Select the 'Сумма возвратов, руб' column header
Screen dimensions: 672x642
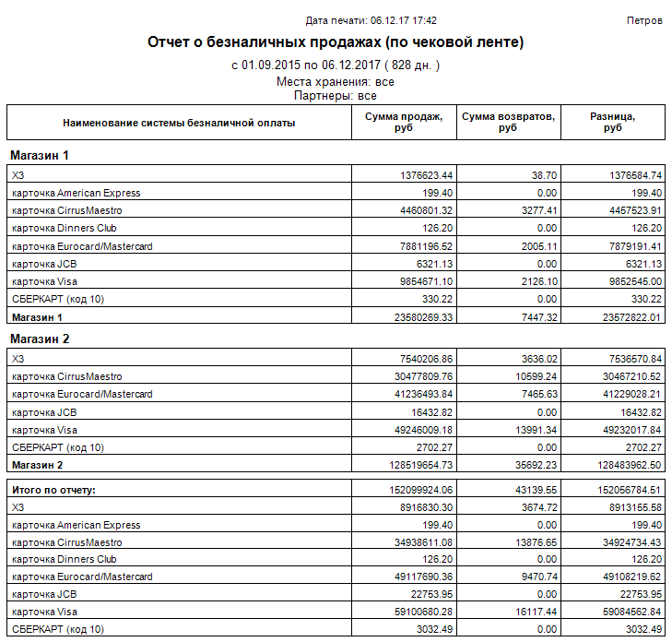508,123
